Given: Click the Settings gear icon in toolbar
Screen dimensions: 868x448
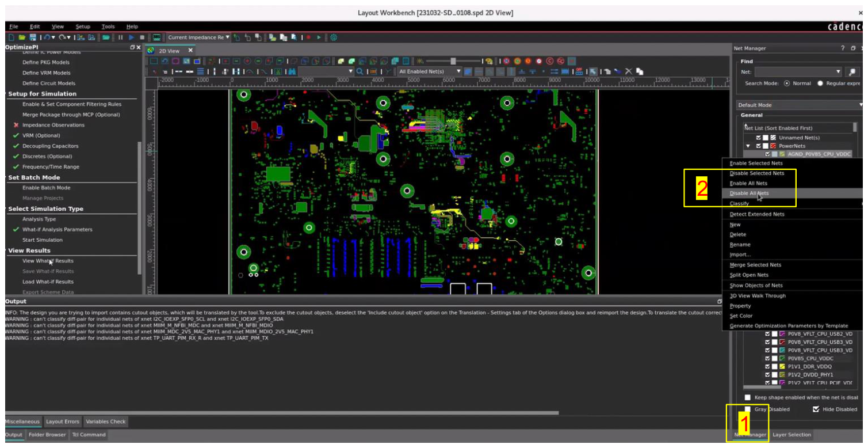Looking at the screenshot, I should 333,37.
